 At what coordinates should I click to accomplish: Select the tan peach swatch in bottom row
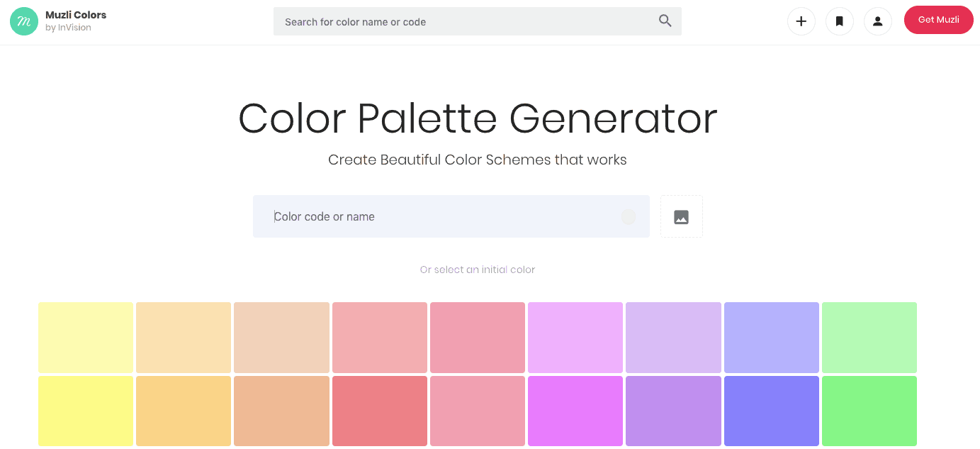(281, 411)
